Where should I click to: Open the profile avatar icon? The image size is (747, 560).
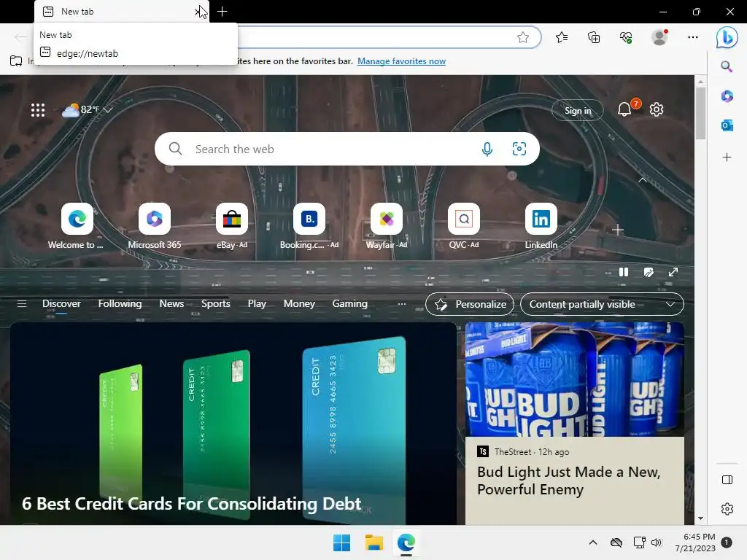(659, 37)
